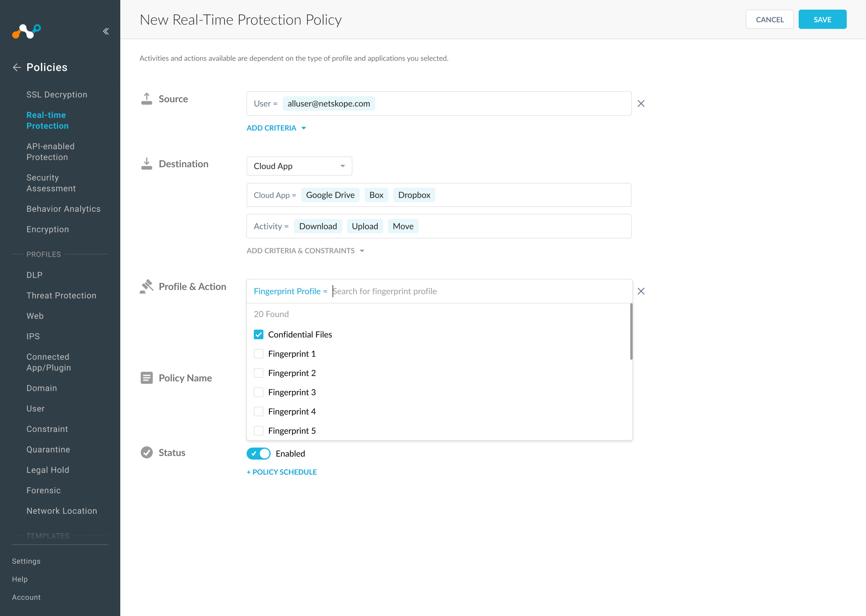Screen dimensions: 866x616
Task: Expand the Add Criteria dropdown under Source
Action: [276, 128]
